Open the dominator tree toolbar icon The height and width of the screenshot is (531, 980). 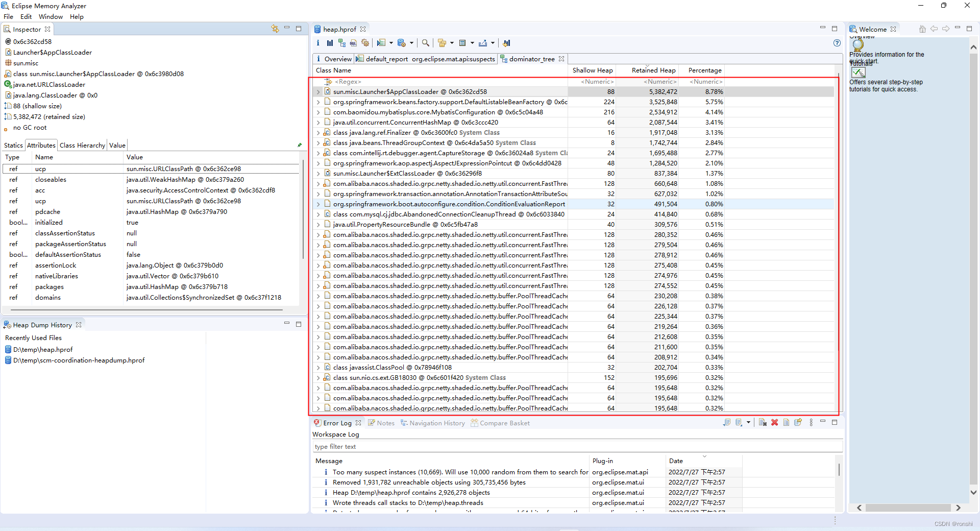pyautogui.click(x=341, y=43)
